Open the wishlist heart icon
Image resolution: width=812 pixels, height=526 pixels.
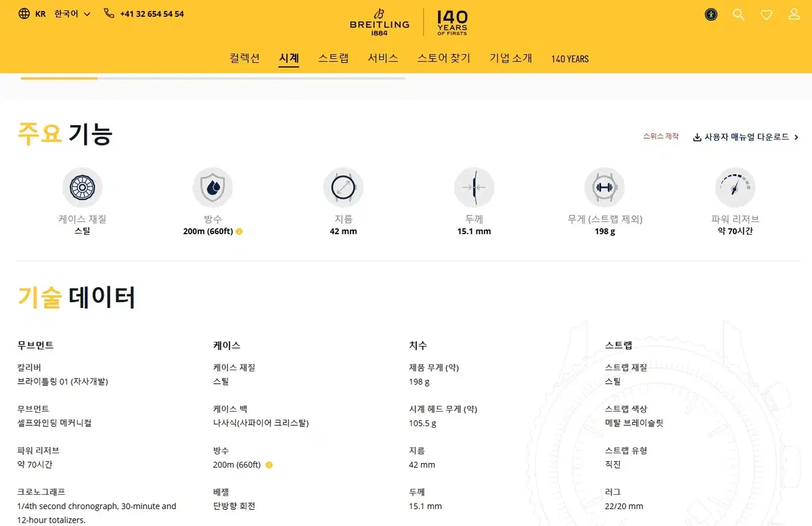click(767, 14)
